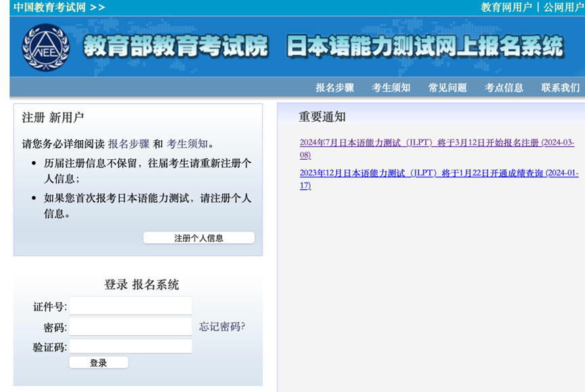Viewport: 585px width, 392px height.
Task: Click the 重要通知 heading
Action: (x=322, y=116)
